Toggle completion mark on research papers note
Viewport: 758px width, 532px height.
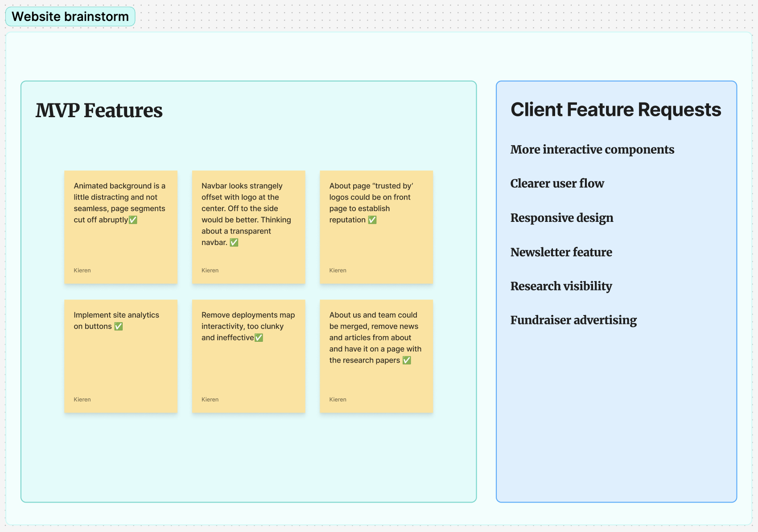pos(406,360)
